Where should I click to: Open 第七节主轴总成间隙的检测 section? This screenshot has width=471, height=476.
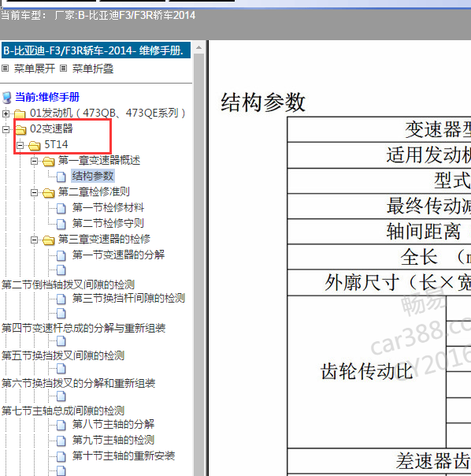[x=63, y=411]
